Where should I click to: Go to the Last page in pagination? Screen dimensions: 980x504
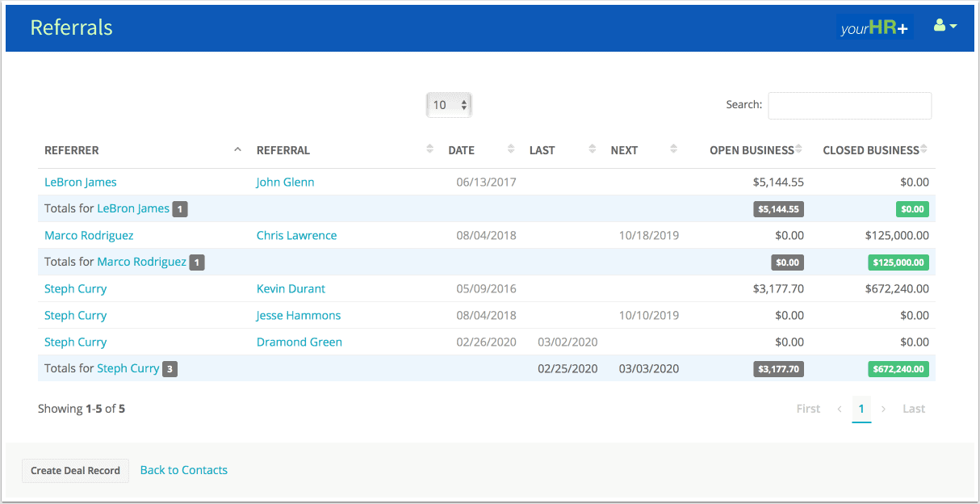click(x=914, y=409)
